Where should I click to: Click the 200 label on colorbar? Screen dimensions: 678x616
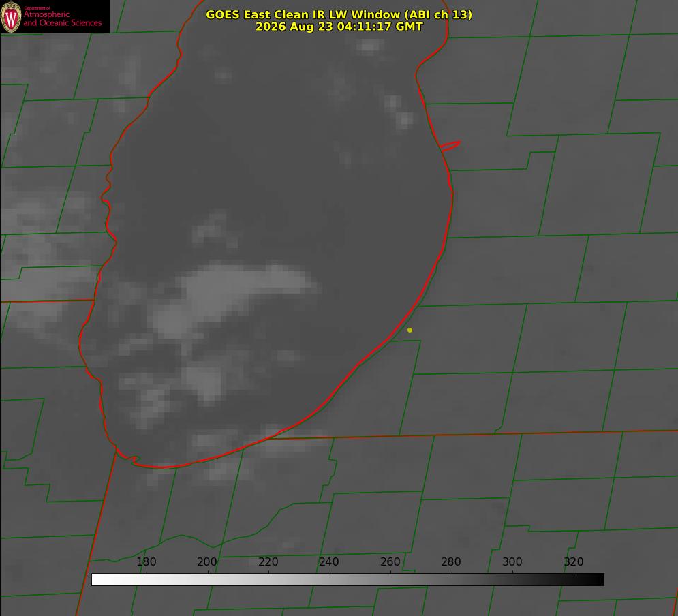(x=207, y=561)
